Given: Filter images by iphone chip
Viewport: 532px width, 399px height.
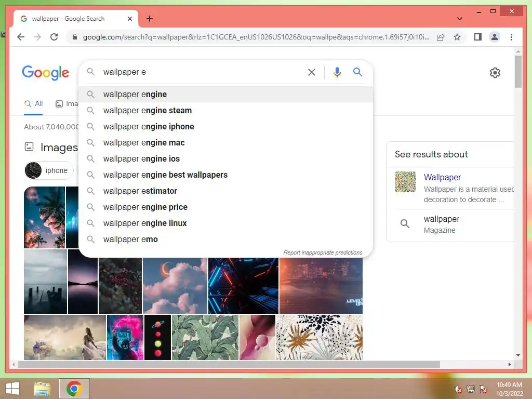Looking at the screenshot, I should pyautogui.click(x=48, y=170).
